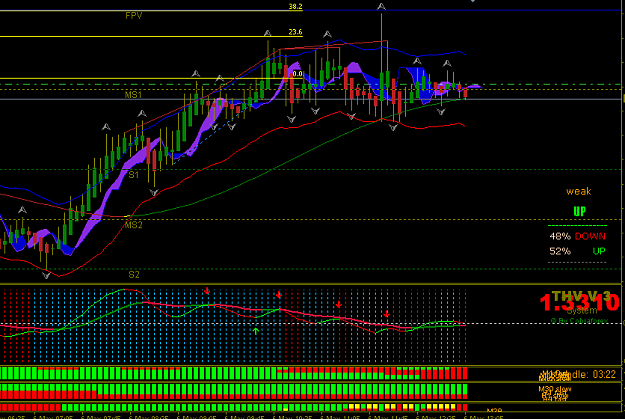Click the MS1 pivot label

(133, 94)
